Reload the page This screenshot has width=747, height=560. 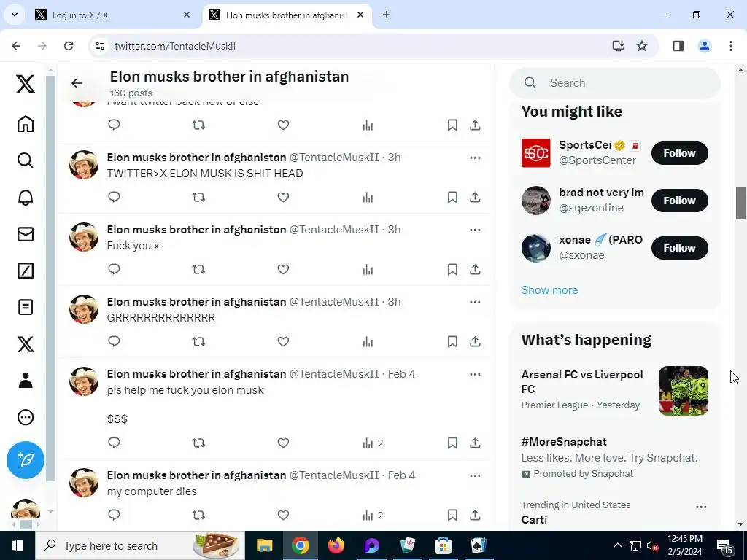pyautogui.click(x=69, y=46)
